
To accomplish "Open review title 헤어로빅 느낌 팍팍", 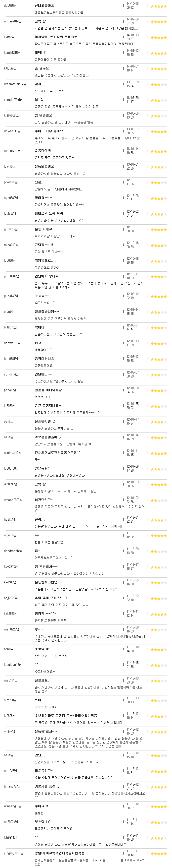I will click(49, 213).
